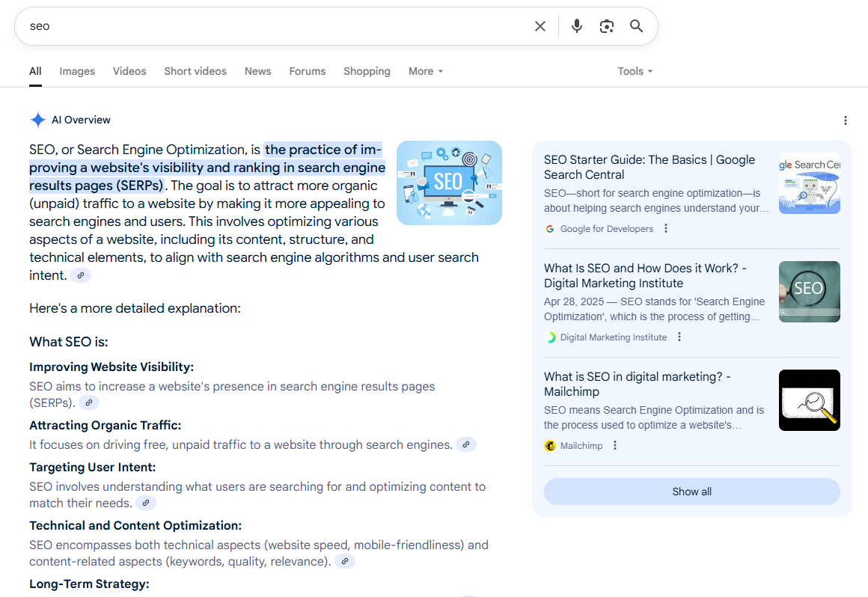Viewport: 868px width, 597px height.
Task: Switch to the Short videos tab
Action: (195, 71)
